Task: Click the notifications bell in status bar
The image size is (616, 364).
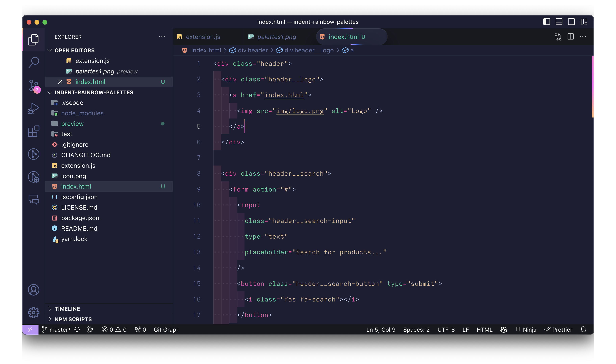Action: pos(583,329)
